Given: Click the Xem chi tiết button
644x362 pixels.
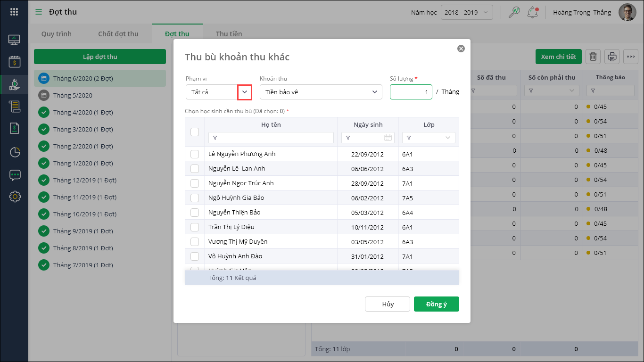Looking at the screenshot, I should click(x=559, y=57).
